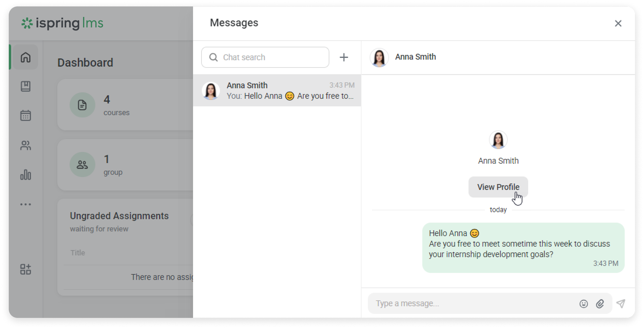Open the emoji picker in message field
644x329 pixels.
point(583,304)
